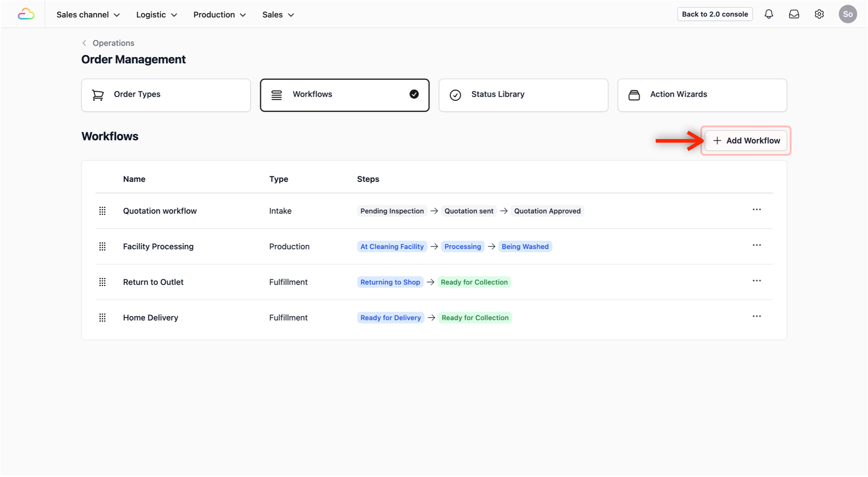Open more options for Quotation workflow
868x477 pixels.
pos(757,210)
